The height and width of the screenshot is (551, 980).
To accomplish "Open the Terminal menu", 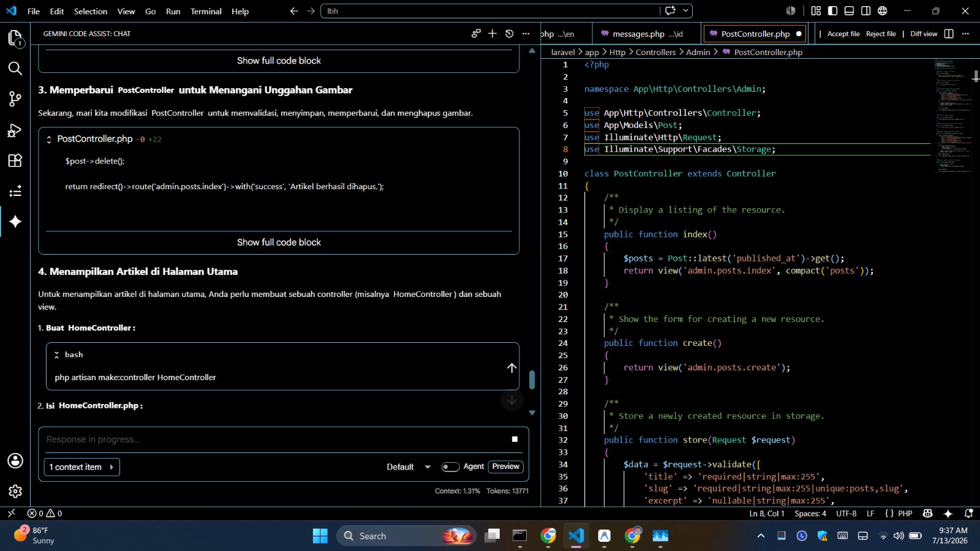I will click(206, 11).
